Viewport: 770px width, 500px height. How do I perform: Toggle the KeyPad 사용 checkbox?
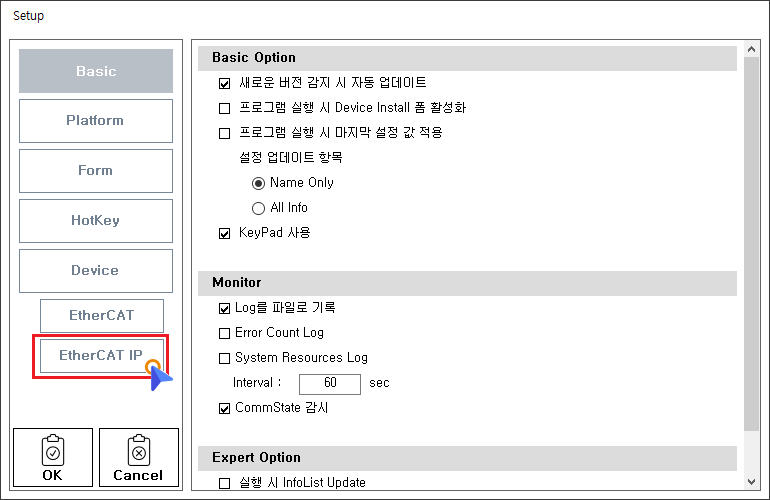pos(224,233)
